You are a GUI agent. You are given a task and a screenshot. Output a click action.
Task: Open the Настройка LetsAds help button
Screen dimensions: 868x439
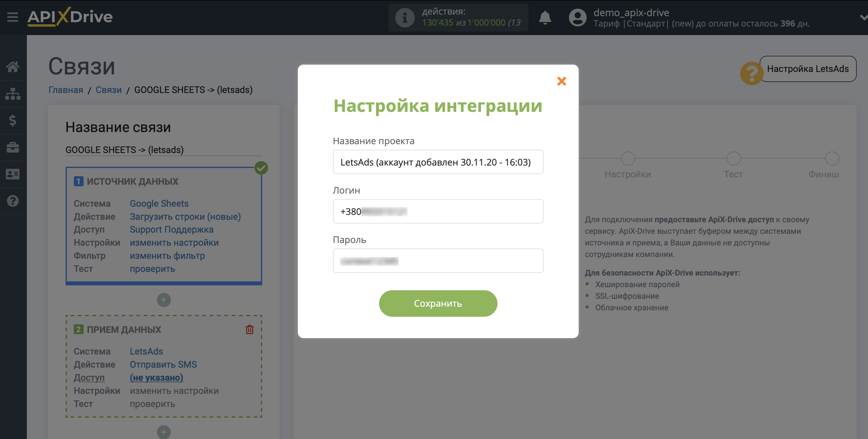(x=808, y=69)
